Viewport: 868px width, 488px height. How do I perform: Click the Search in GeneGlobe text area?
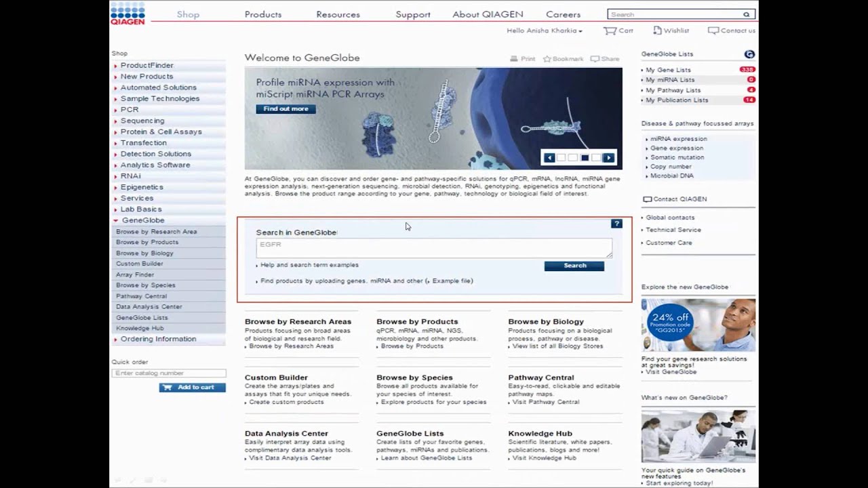pos(434,247)
